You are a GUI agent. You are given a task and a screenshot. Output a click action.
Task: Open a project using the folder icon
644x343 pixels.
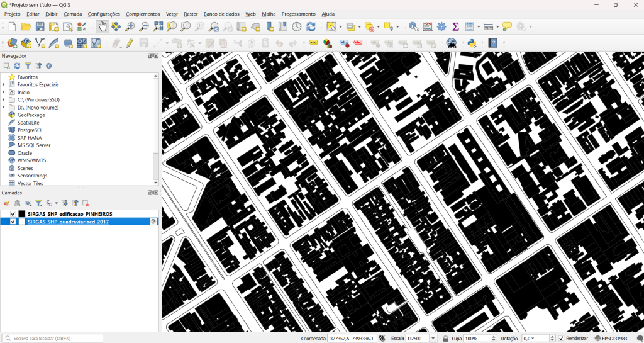coord(26,26)
